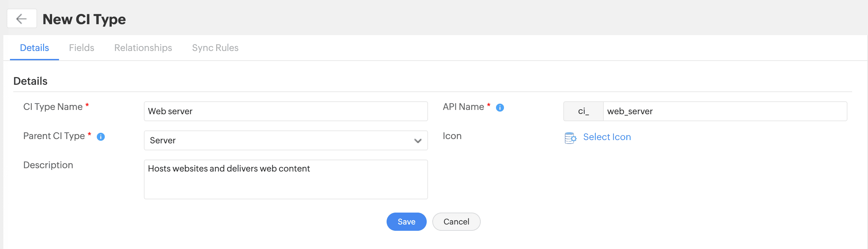Click the Cancel button
Image resolution: width=868 pixels, height=249 pixels.
456,222
